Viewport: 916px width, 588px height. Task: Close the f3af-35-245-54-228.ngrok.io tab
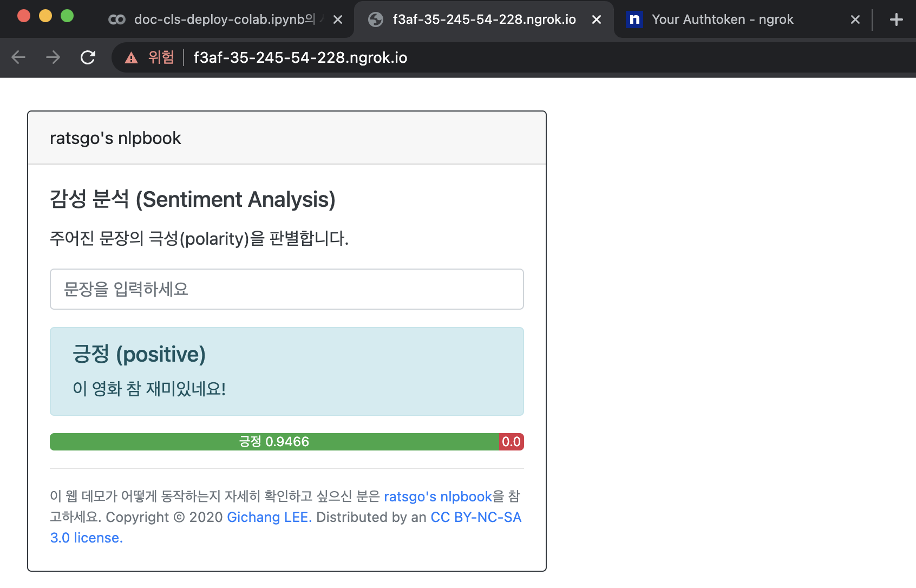pos(597,19)
